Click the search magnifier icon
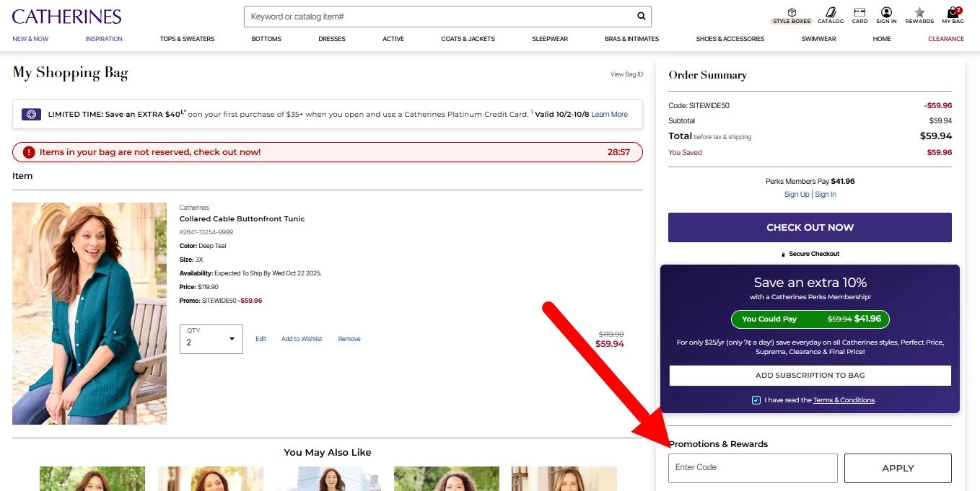Screen dimensions: 980x491 tap(641, 16)
